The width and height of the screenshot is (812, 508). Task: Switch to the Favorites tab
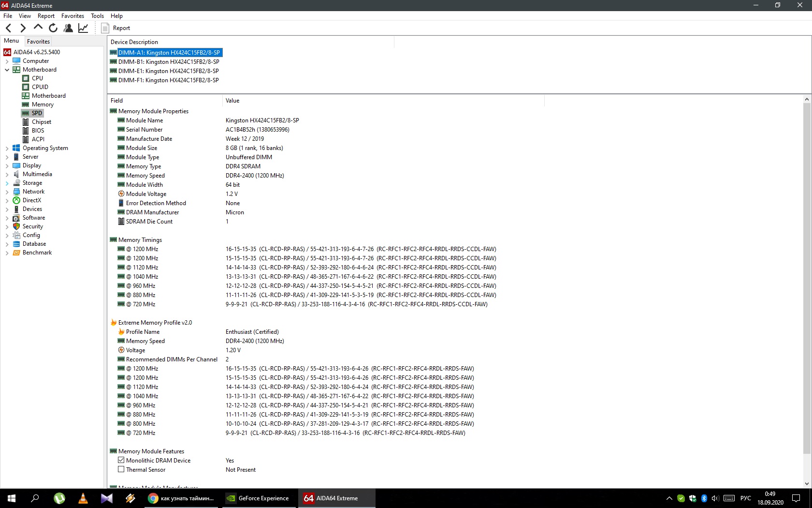(38, 42)
